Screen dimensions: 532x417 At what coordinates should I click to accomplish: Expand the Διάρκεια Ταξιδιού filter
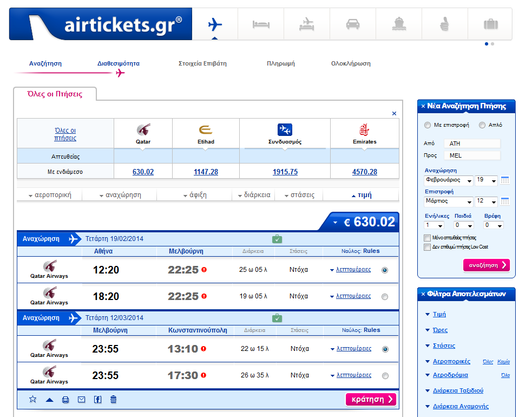pyautogui.click(x=458, y=390)
